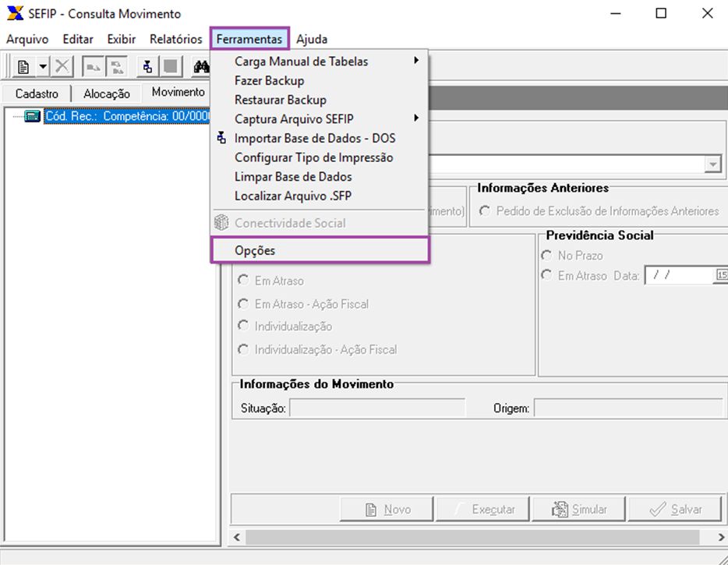Click the import database toolbar icon
Screen dimensions: 728x565
147,67
